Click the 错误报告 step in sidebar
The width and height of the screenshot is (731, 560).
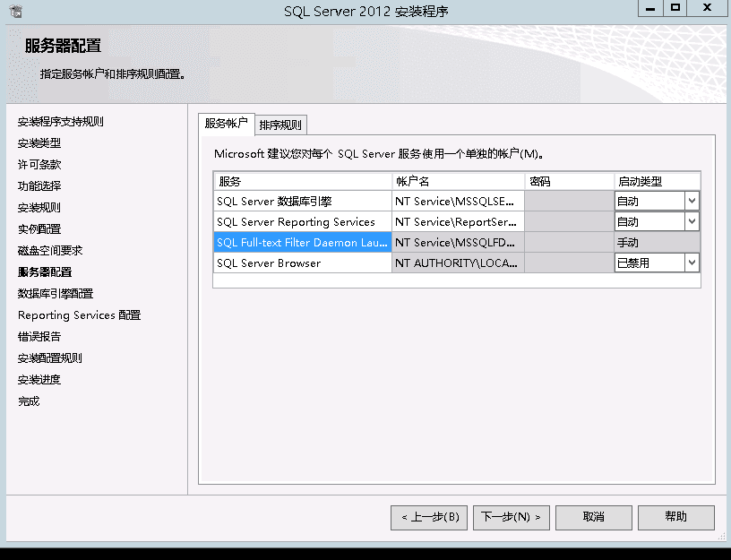point(39,337)
